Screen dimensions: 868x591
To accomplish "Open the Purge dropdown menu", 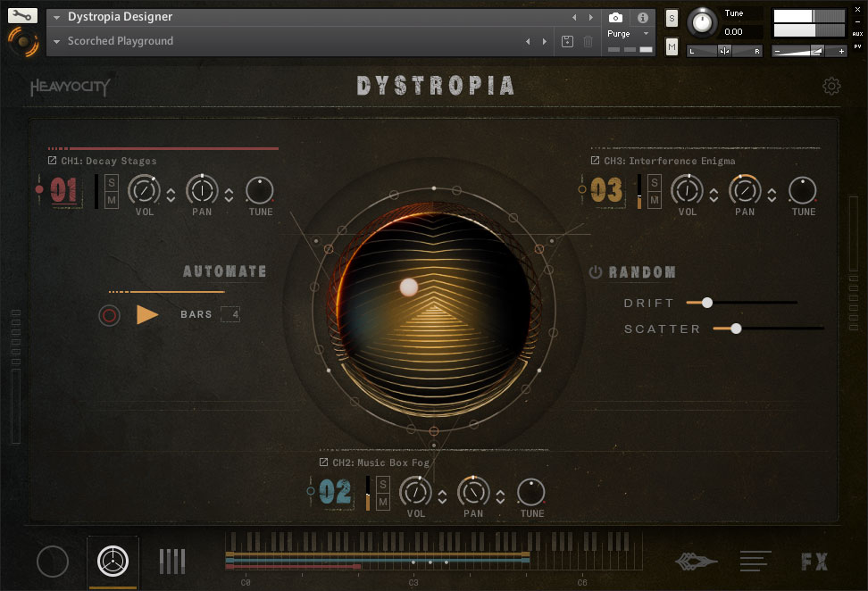I will (629, 34).
